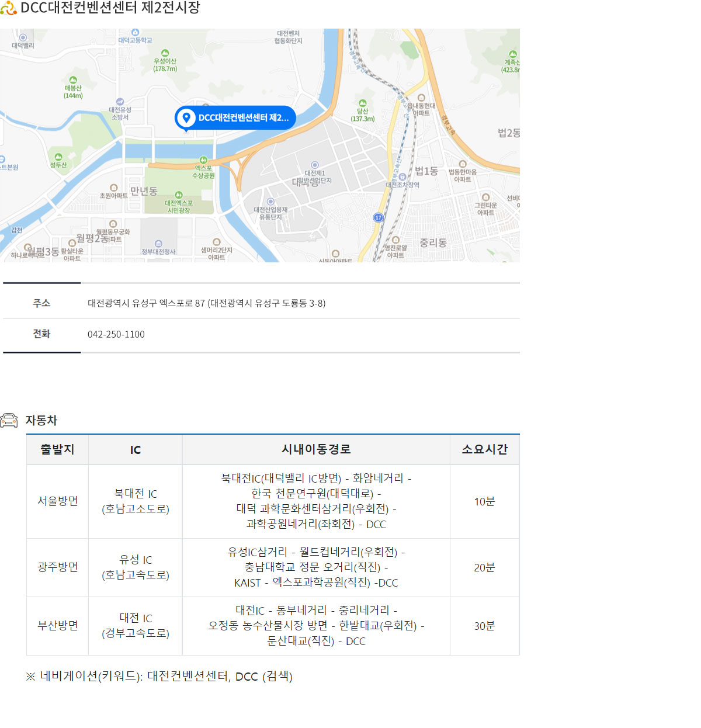
Task: Click the 유성 IC cell
Action: 136,567
